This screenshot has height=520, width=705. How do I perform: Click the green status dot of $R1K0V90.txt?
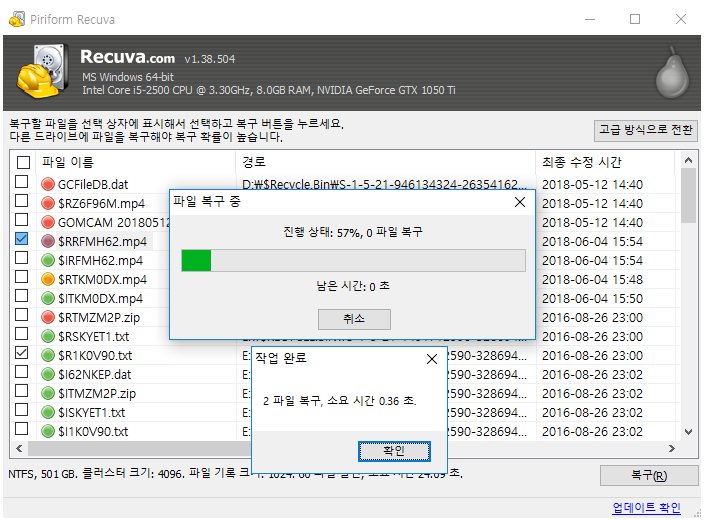click(x=48, y=356)
